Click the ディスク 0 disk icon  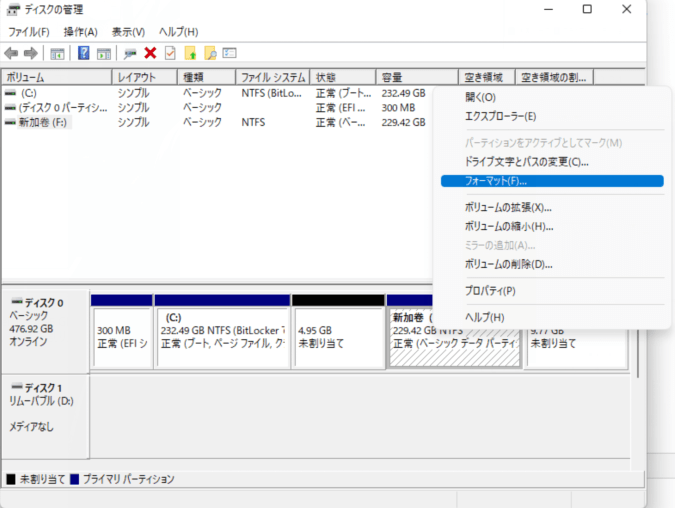click(x=17, y=301)
